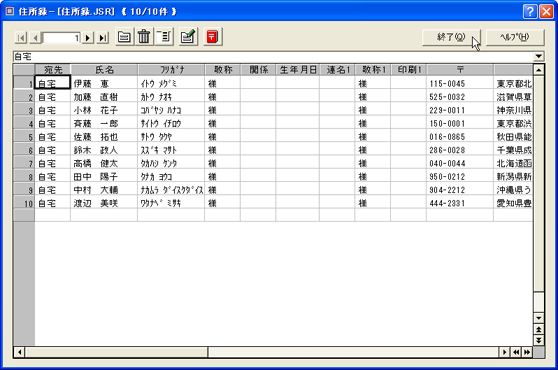The height and width of the screenshot is (370, 558).
Task: Click the vertical scrollbar up arrow
Action: tap(539, 70)
